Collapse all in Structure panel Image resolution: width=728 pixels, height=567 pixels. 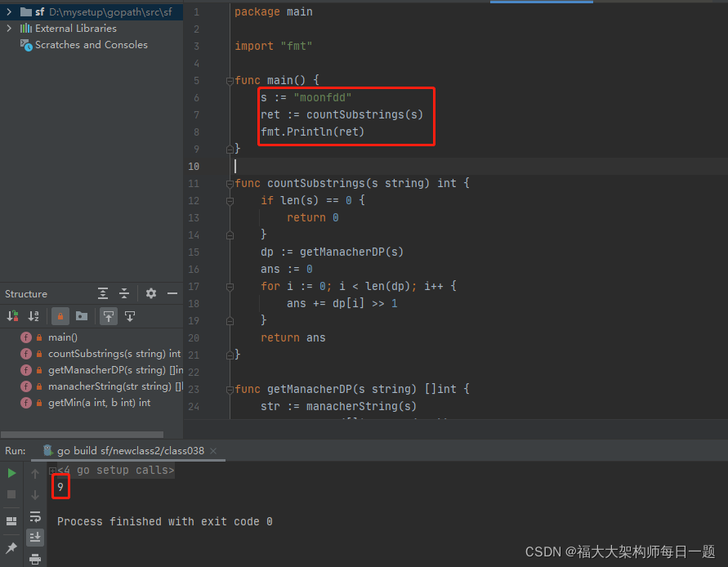(x=124, y=293)
